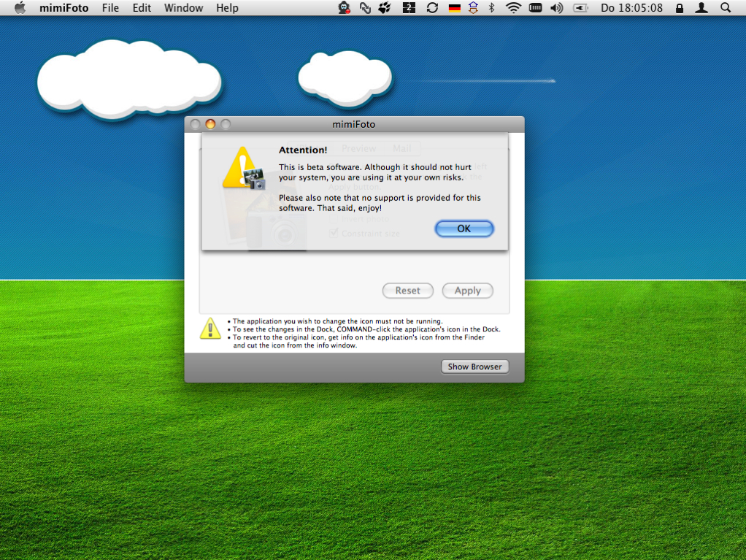Open the volume control in menu bar
The height and width of the screenshot is (560, 746).
(x=557, y=8)
